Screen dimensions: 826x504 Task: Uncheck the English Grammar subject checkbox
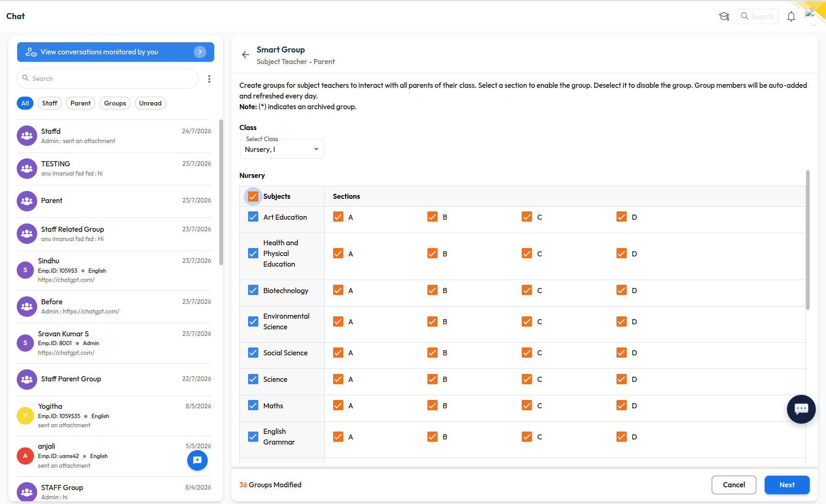253,437
